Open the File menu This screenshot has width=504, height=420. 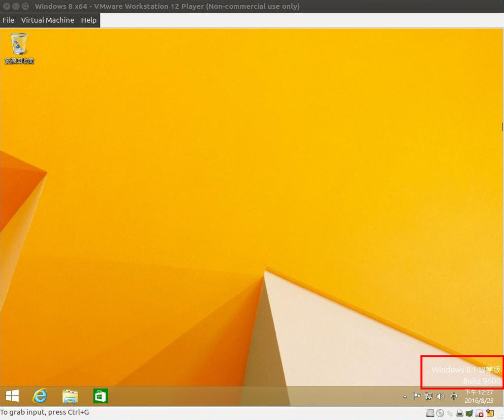click(x=8, y=20)
